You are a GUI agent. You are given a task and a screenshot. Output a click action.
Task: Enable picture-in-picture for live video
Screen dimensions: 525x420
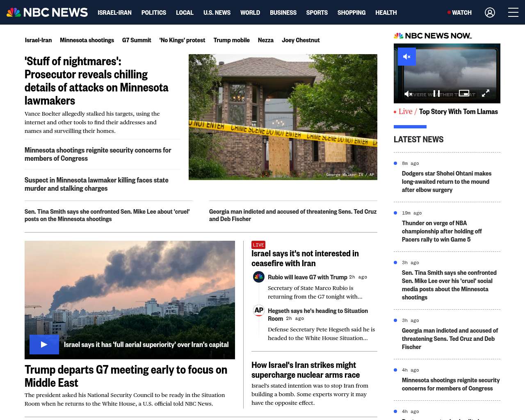pos(464,93)
